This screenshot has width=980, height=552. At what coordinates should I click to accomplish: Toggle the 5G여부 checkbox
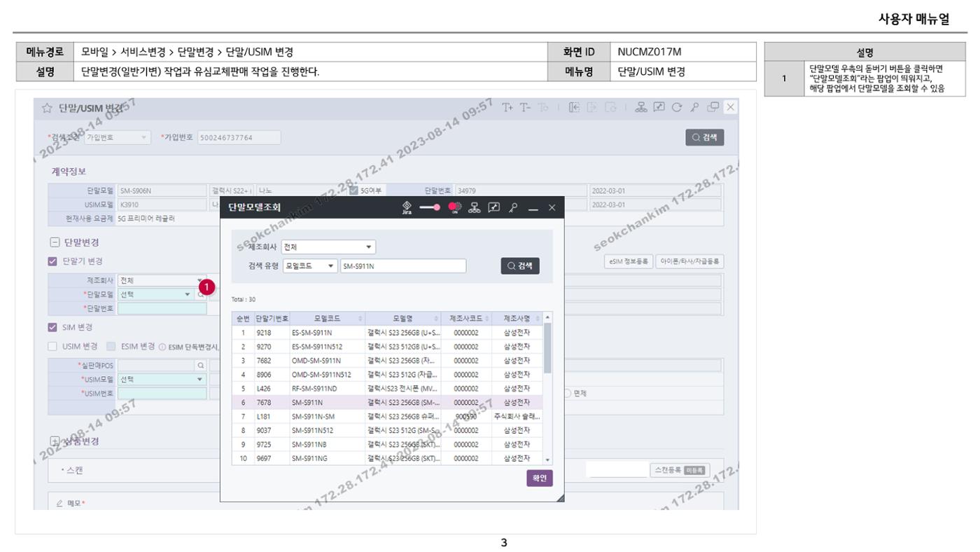[x=353, y=189]
